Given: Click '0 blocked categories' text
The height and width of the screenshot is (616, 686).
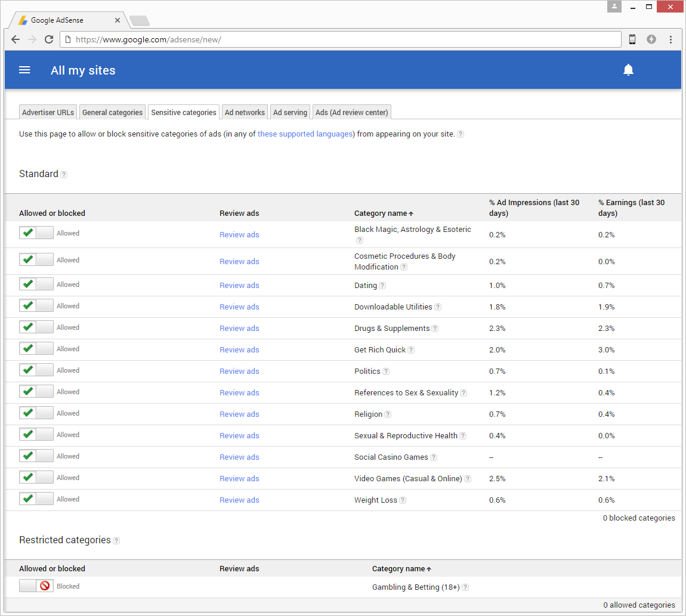Looking at the screenshot, I should pos(639,518).
